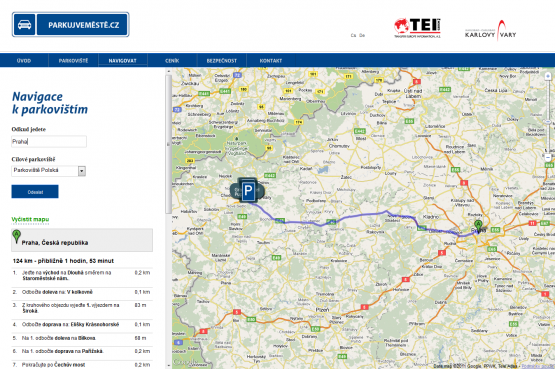Zoom out with the map minus button
The width and height of the screenshot is (555, 369).
point(548,157)
